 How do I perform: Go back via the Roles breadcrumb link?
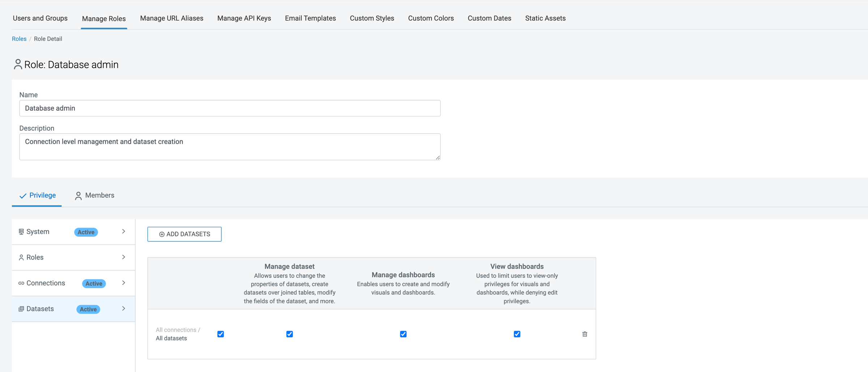click(x=19, y=39)
